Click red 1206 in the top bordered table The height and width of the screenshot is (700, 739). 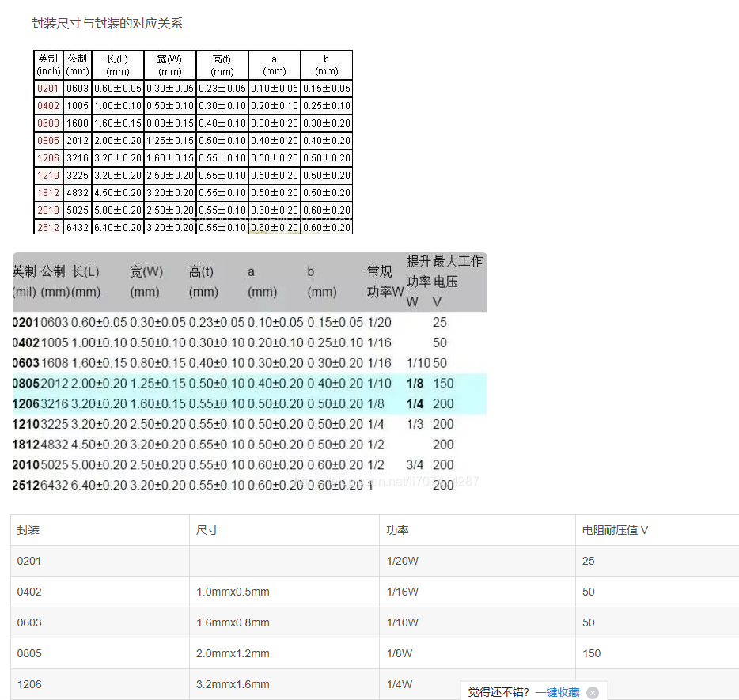tap(48, 158)
